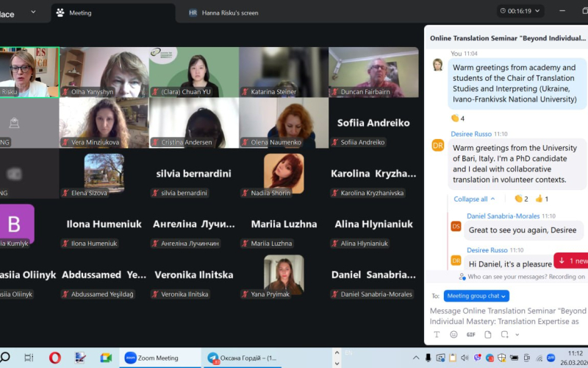Open Opera browser from the taskbar

click(x=54, y=358)
